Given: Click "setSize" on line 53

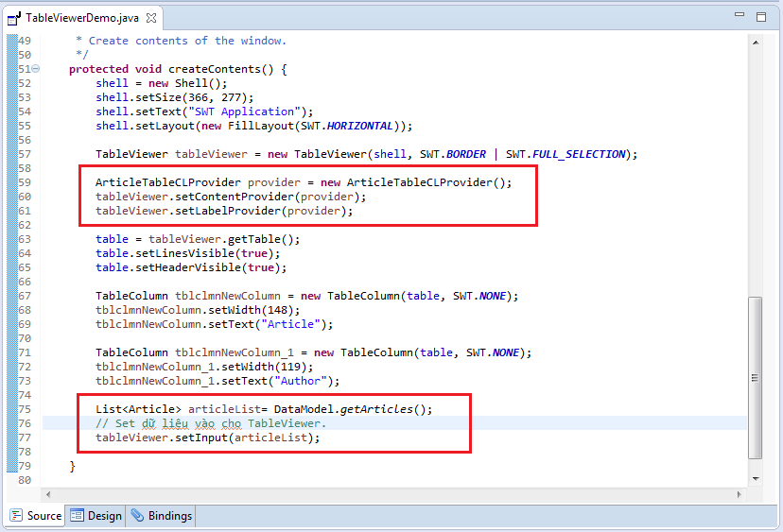Looking at the screenshot, I should pyautogui.click(x=158, y=97).
